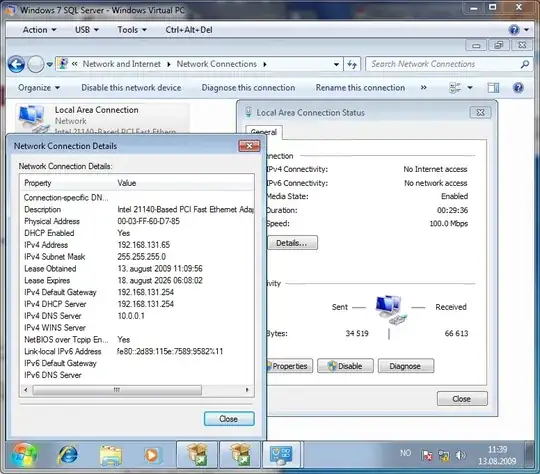
Task: Click the search magnifier icon
Action: (525, 64)
